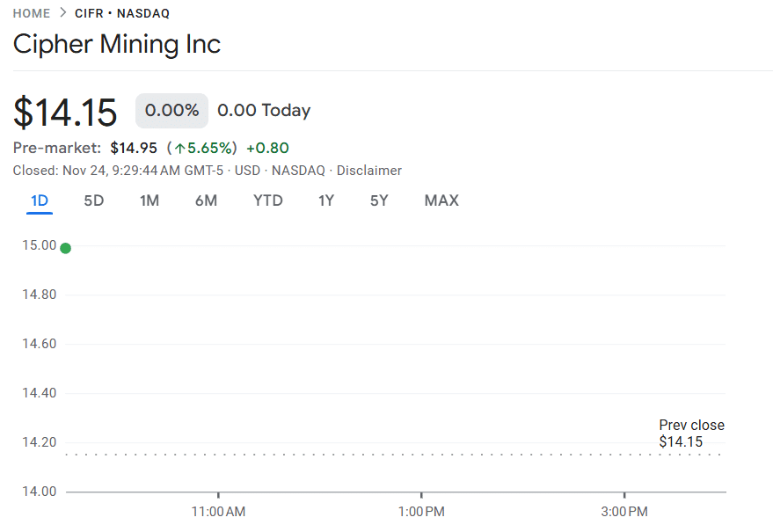View six-month performance via 6M tab
The width and height of the screenshot is (773, 532).
[x=206, y=200]
